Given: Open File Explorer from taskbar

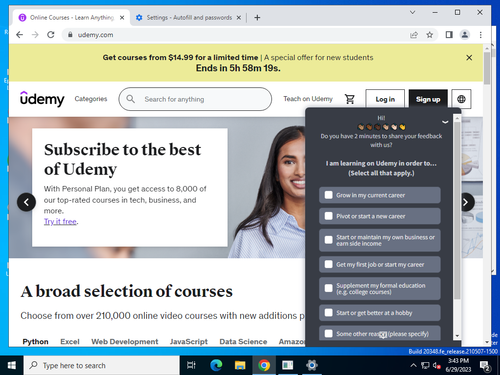Looking at the screenshot, I should pyautogui.click(x=240, y=365).
